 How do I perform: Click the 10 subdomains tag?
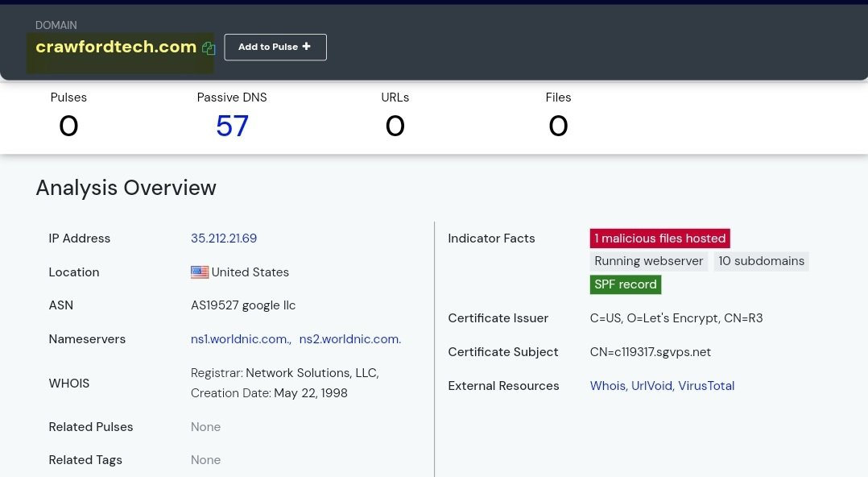pos(761,261)
